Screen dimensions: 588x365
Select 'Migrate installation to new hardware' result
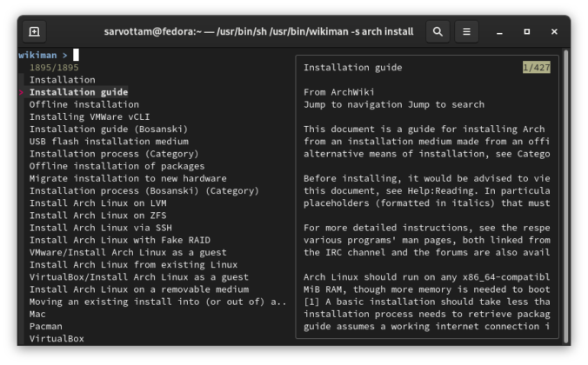coord(128,179)
